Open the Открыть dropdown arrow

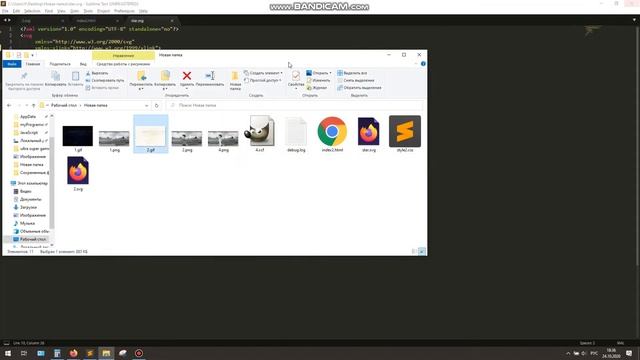tap(330, 73)
